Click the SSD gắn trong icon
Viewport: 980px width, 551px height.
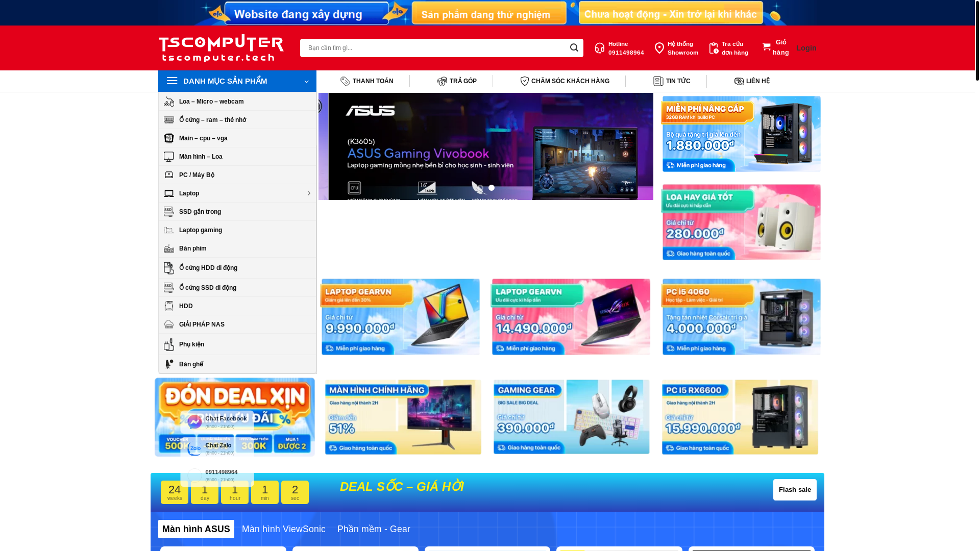pos(169,212)
